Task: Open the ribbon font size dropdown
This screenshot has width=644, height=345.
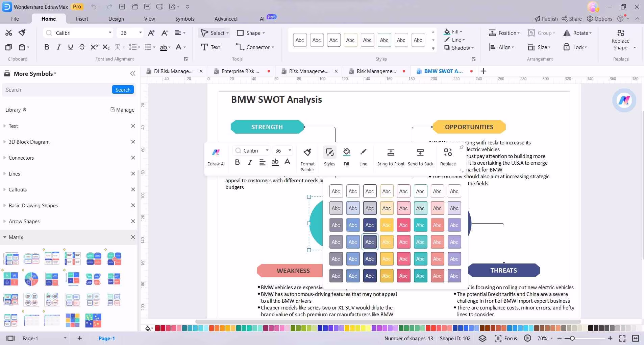Action: click(x=140, y=33)
